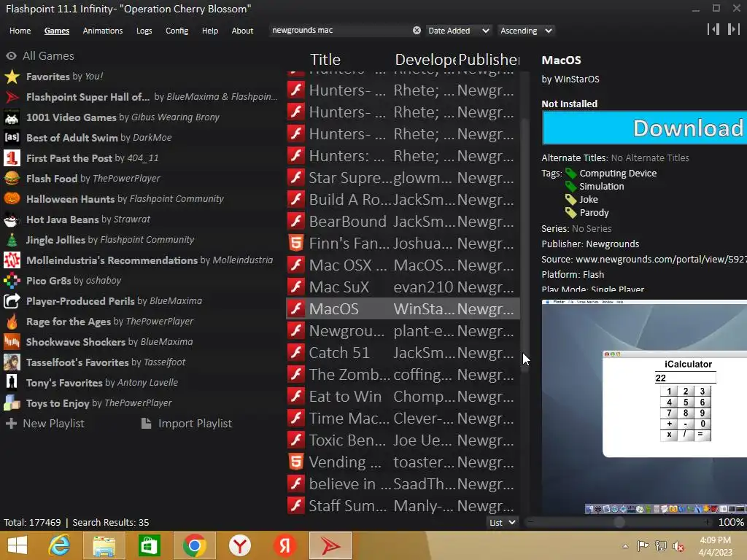Viewport: 747px width, 560px height.
Task: Click the Simulation tag link
Action: click(601, 186)
